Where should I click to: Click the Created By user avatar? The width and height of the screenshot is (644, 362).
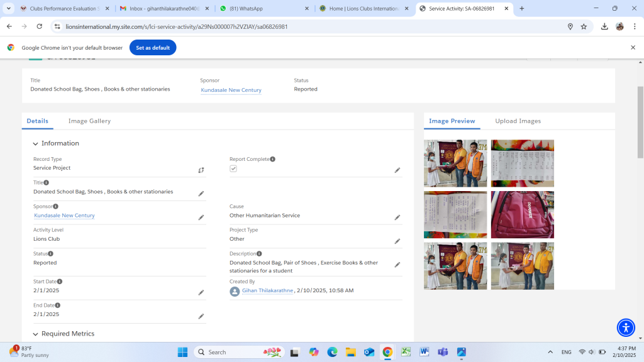point(235,292)
